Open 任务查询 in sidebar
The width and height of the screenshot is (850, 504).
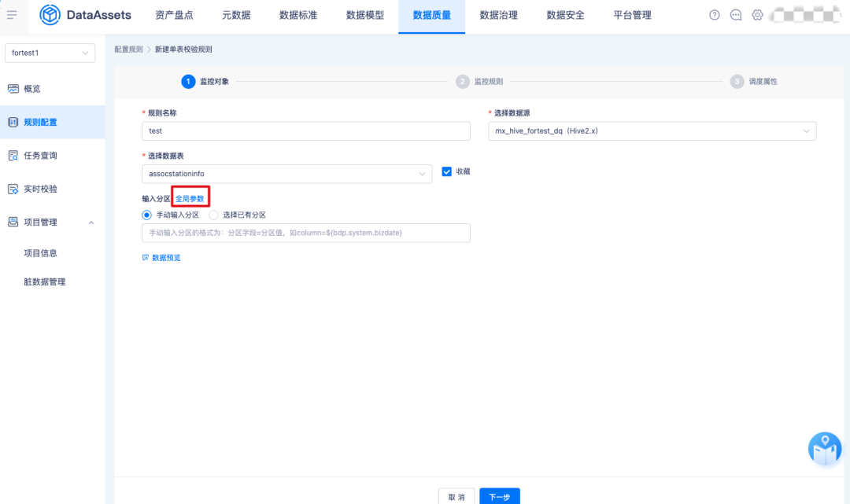click(39, 156)
